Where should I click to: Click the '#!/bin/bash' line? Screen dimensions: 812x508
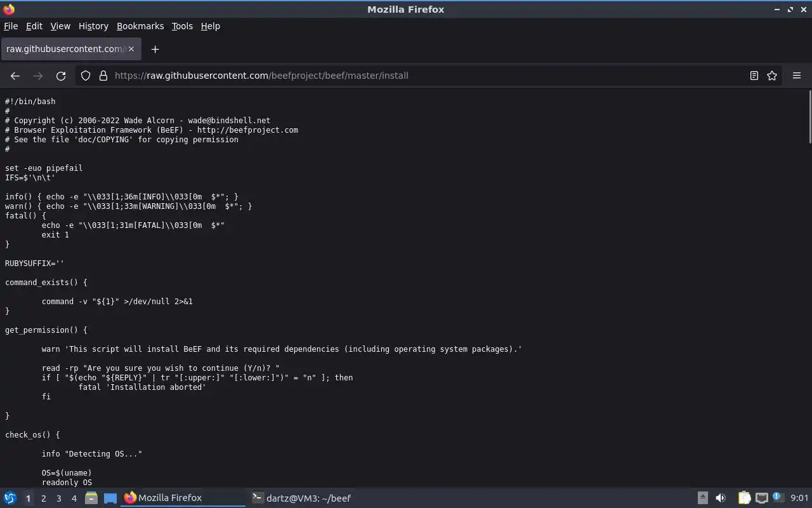(x=30, y=102)
